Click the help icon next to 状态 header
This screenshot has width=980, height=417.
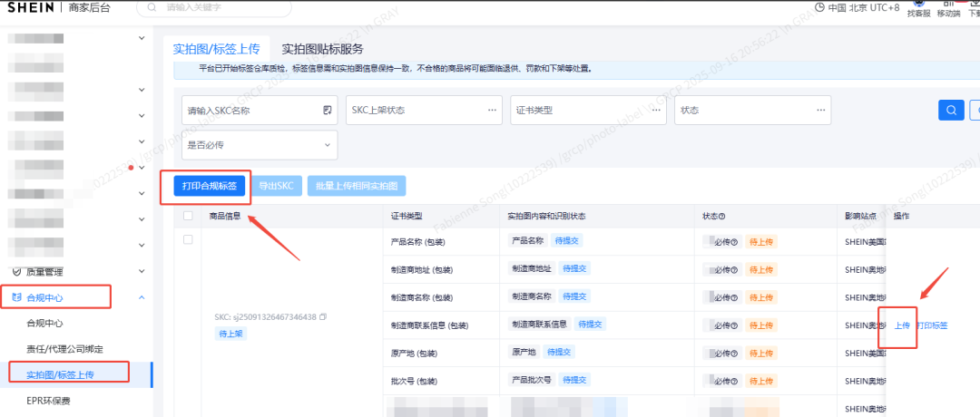[x=722, y=217]
